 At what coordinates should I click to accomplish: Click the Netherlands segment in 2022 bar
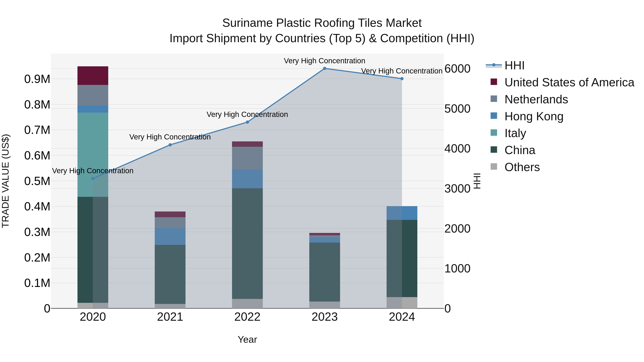click(x=247, y=158)
